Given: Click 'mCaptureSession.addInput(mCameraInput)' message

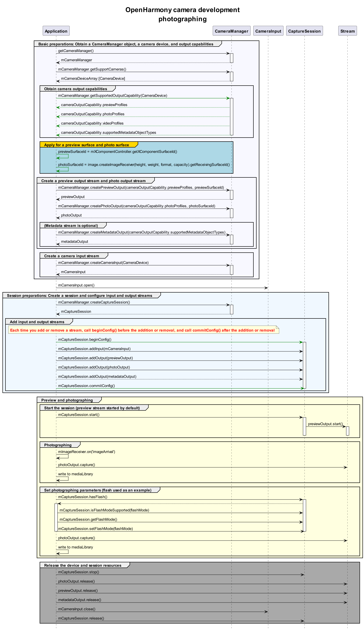Looking at the screenshot, I should (94, 349).
